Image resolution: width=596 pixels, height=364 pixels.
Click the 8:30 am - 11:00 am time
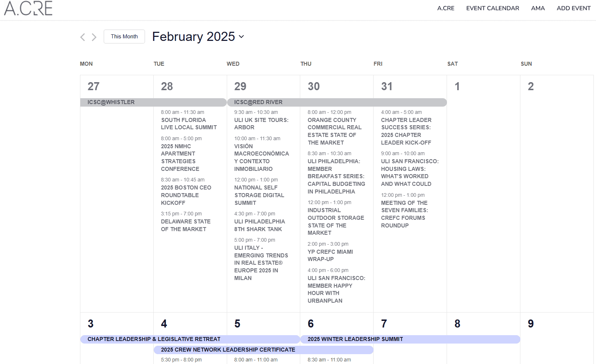(x=329, y=360)
